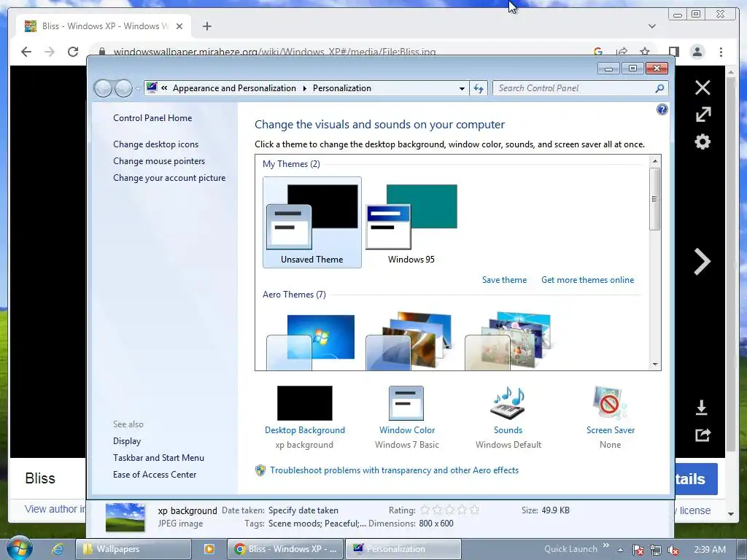
Task: Open the breadcrumb arrow after Appearance and Personalization
Action: (x=304, y=88)
